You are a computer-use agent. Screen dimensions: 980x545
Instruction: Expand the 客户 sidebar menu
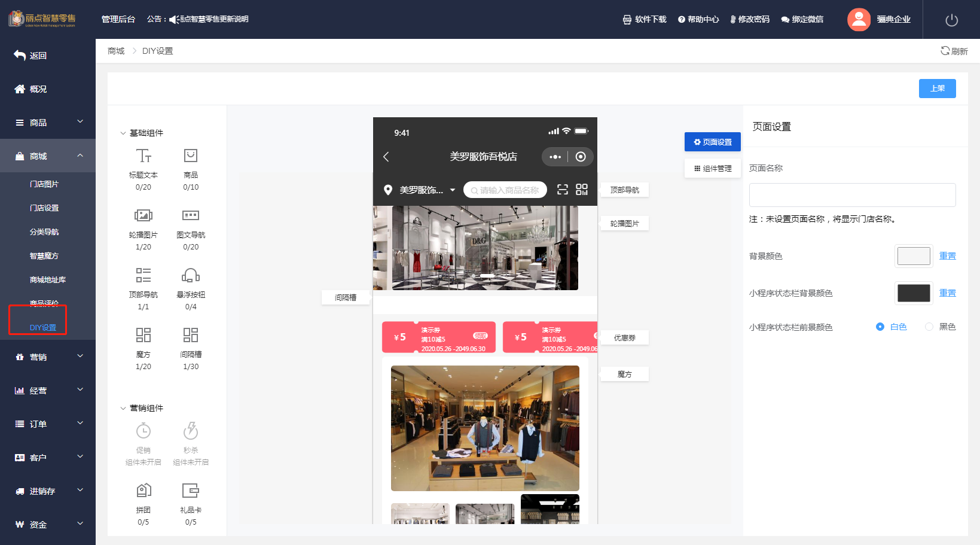coord(48,457)
